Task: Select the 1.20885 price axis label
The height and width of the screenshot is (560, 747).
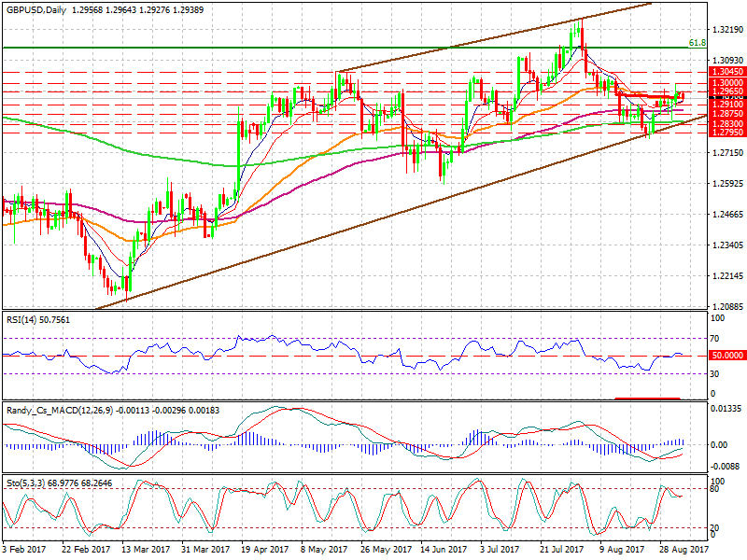Action: point(726,306)
